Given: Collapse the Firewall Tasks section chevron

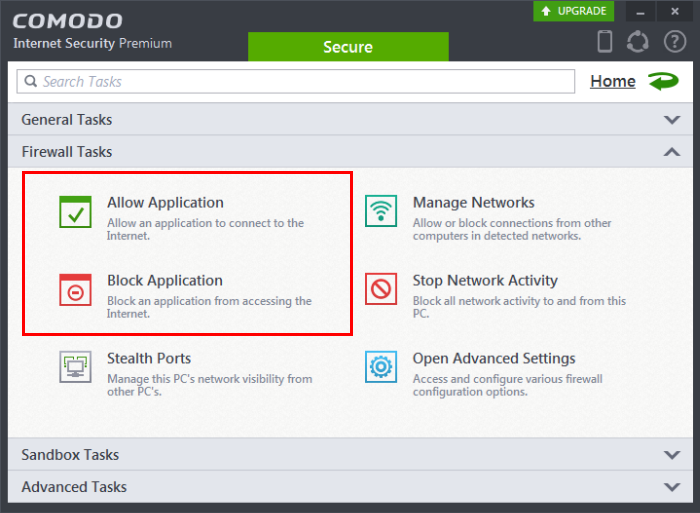Looking at the screenshot, I should pos(672,152).
